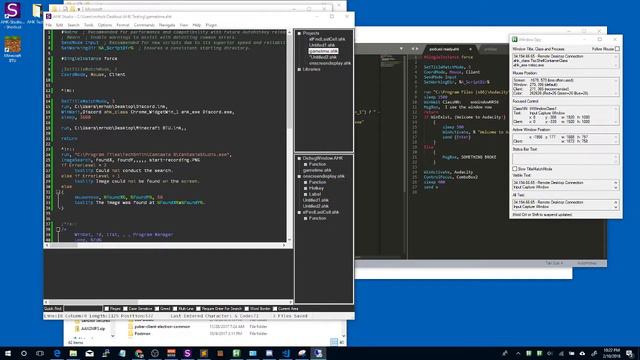Open the Edit menu in AHK Studio
Image resolution: width=640 pixels, height=360 pixels.
pyautogui.click(x=60, y=25)
